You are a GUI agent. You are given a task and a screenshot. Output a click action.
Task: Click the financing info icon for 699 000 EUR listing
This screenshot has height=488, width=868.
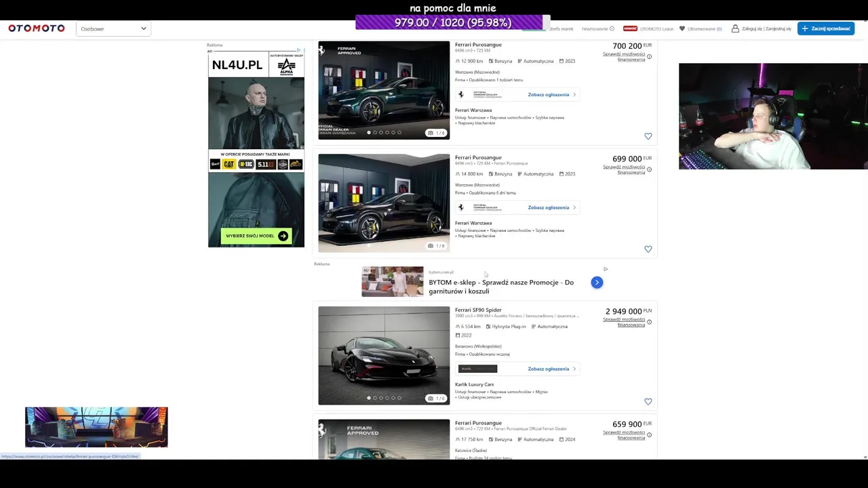(649, 169)
